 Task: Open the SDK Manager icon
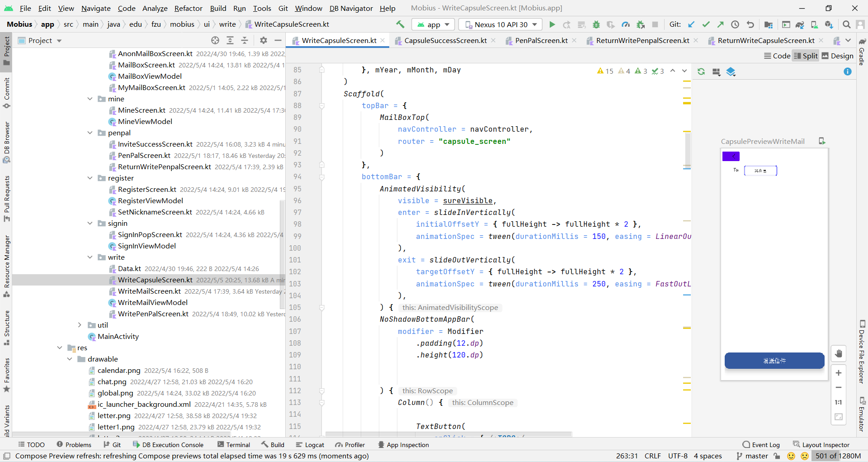tap(829, 24)
